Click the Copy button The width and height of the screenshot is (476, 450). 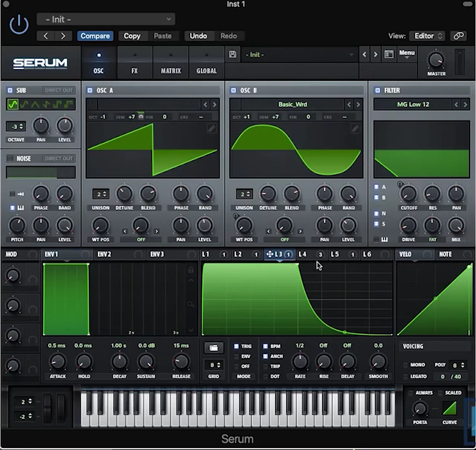coord(132,36)
